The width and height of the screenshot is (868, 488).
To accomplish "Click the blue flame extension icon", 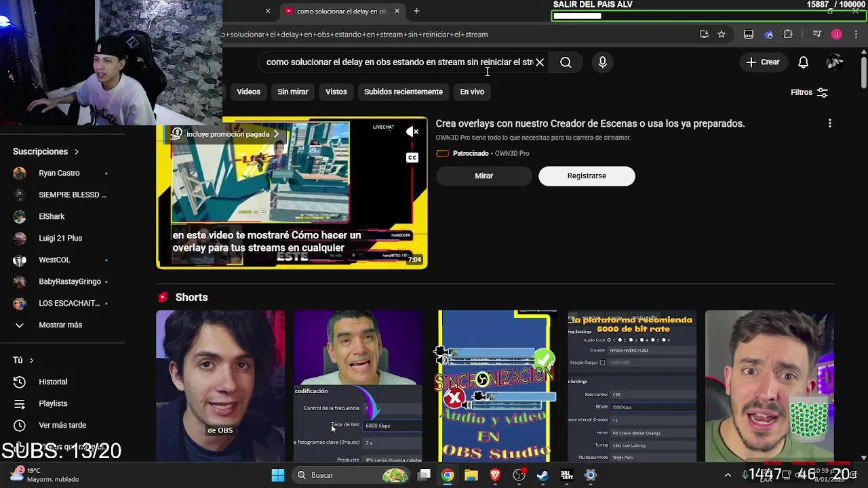I will point(768,35).
